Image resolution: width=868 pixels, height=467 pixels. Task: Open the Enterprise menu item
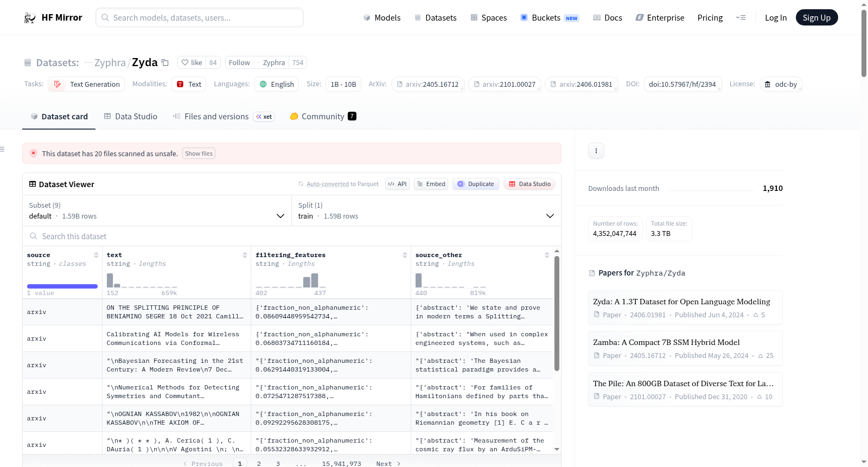point(660,18)
